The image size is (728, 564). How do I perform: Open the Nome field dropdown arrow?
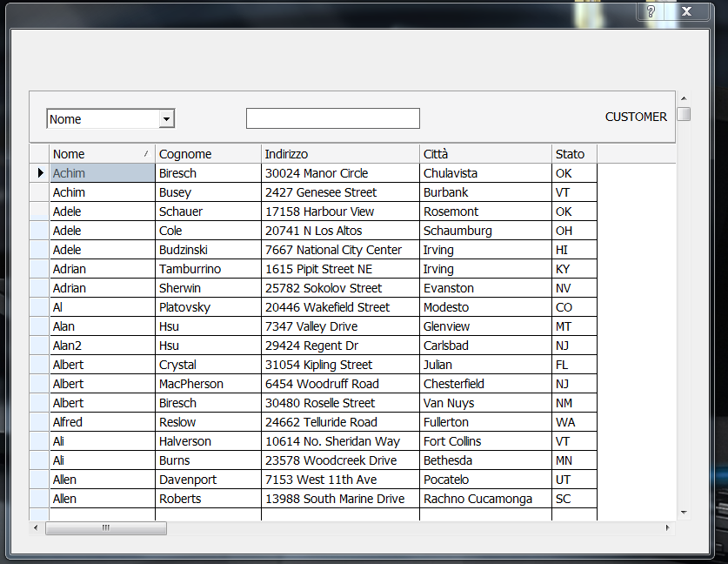[166, 119]
